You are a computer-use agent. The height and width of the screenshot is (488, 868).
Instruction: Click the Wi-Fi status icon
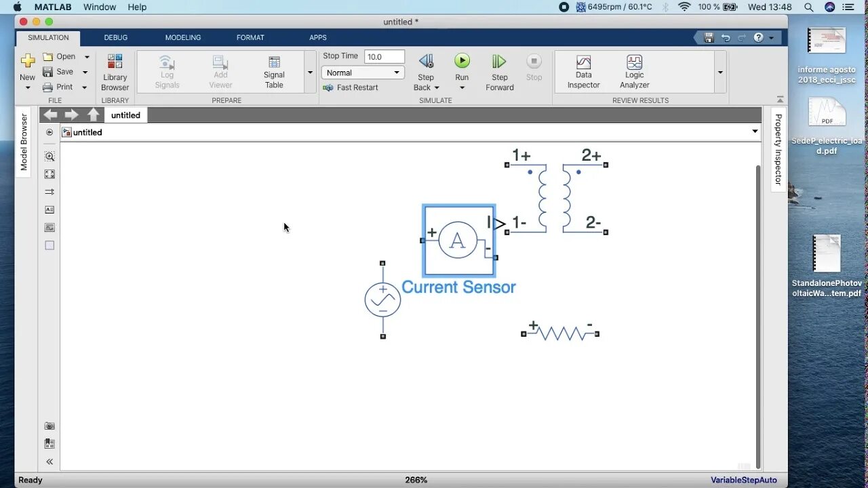pyautogui.click(x=684, y=7)
